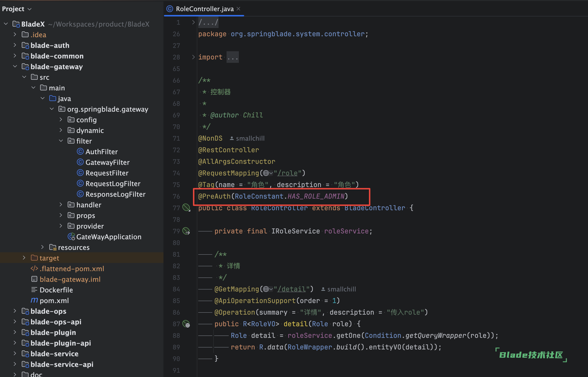Expand the props package

click(61, 215)
